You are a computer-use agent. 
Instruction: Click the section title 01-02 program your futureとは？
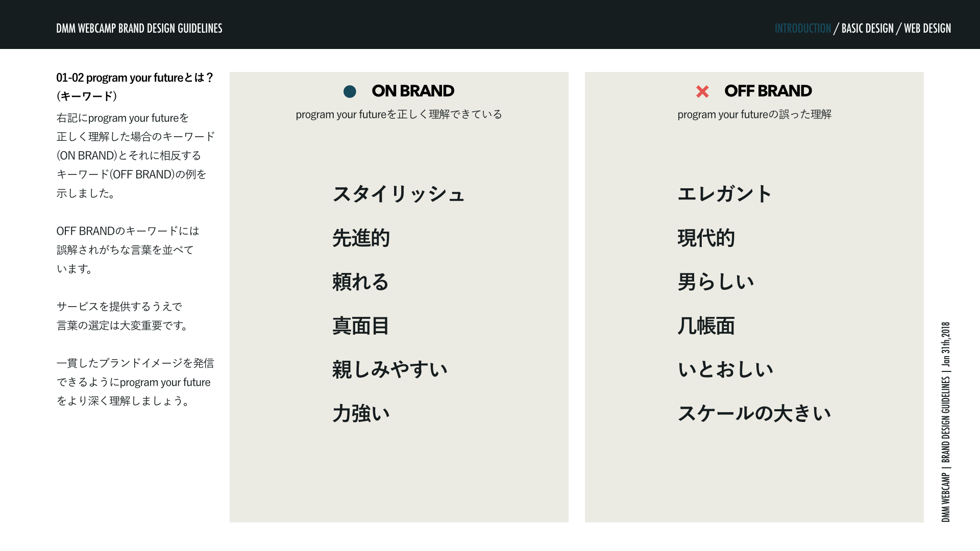tap(135, 78)
